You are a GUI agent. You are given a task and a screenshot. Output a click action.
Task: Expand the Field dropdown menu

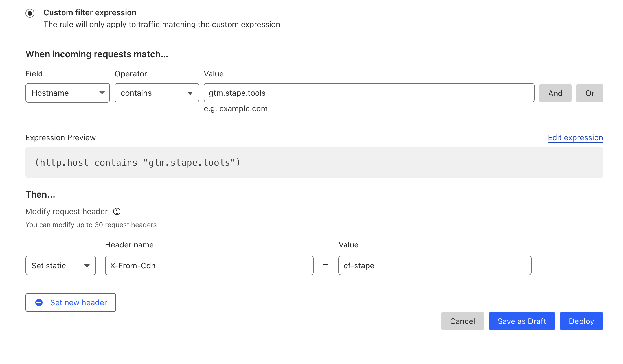tap(67, 93)
